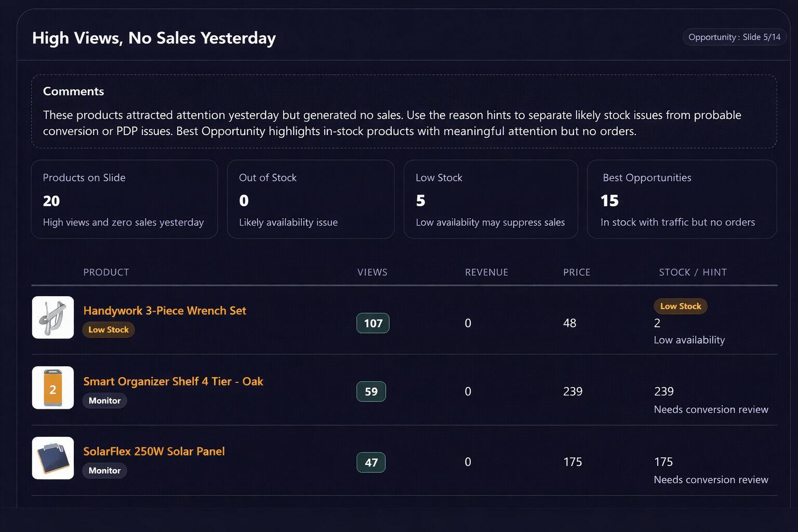Click the SolarFlex solar panel thumbnail
The height and width of the screenshot is (532, 798).
tap(53, 458)
